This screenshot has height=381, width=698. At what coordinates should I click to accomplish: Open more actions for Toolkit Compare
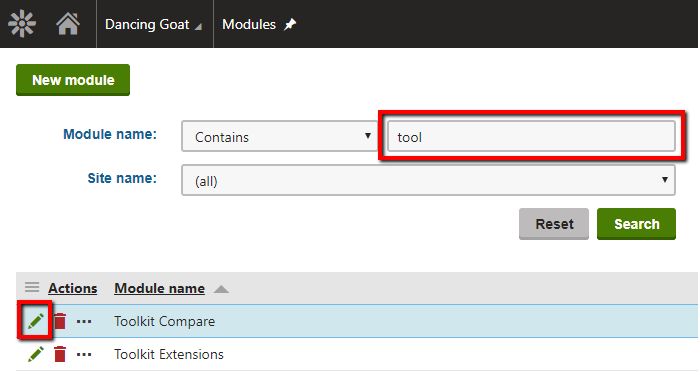coord(84,321)
